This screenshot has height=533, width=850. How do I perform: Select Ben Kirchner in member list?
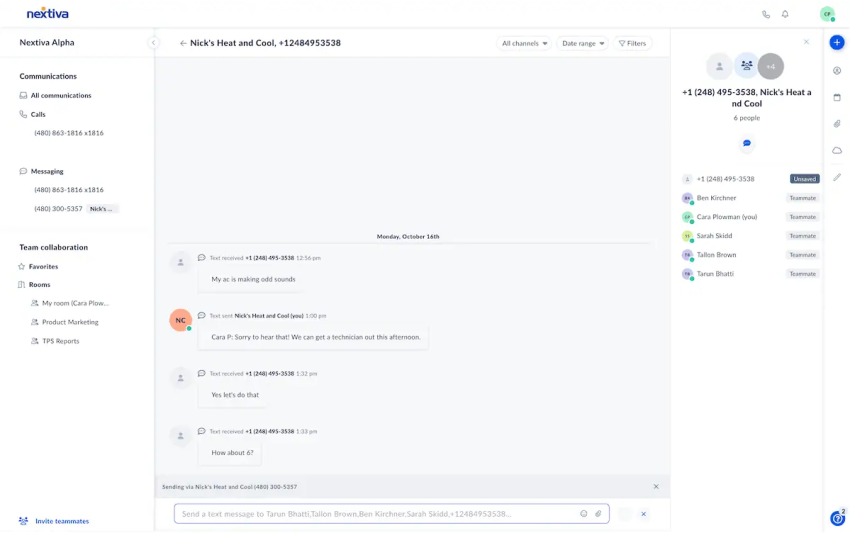716,198
